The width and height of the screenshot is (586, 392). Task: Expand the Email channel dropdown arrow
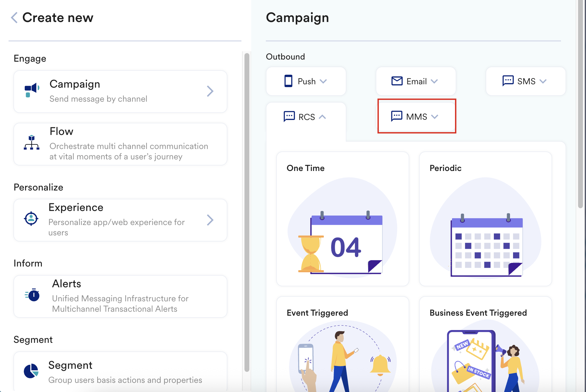pos(434,81)
